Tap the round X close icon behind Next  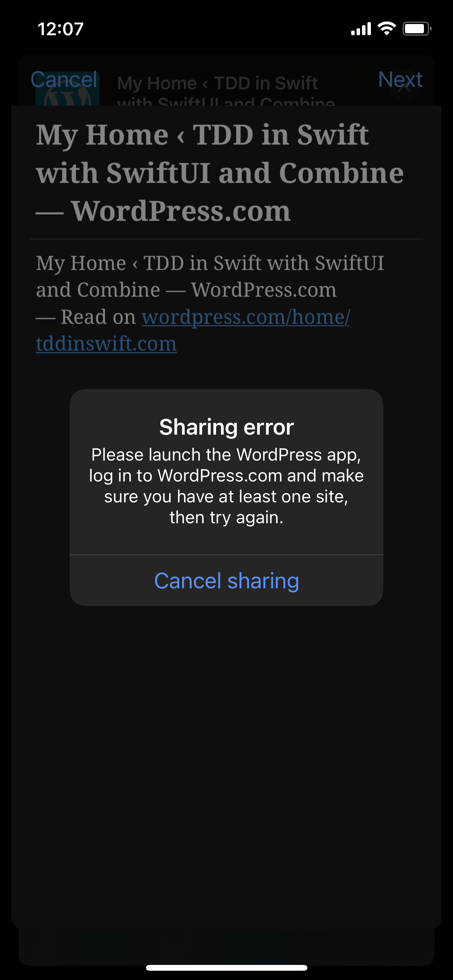click(x=404, y=87)
